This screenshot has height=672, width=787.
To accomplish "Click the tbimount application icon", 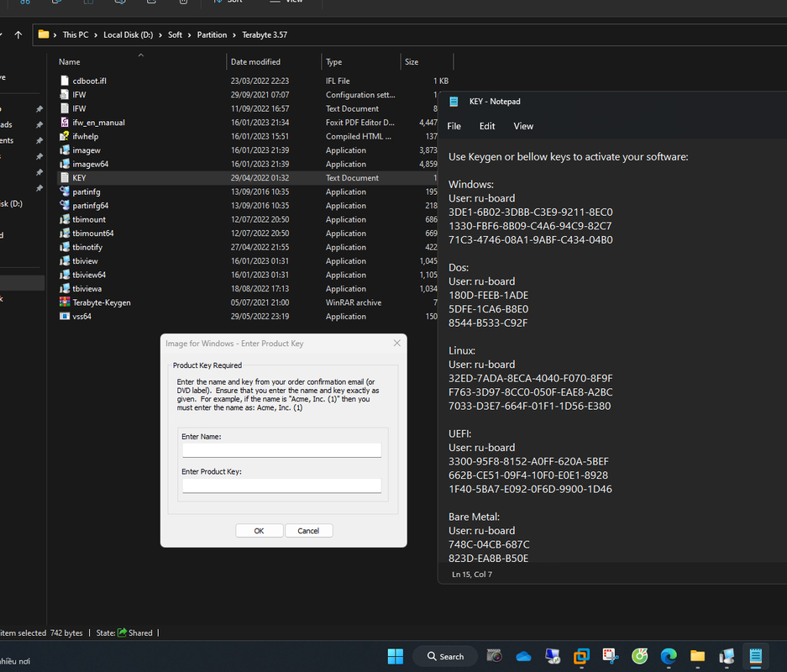I will [x=64, y=219].
